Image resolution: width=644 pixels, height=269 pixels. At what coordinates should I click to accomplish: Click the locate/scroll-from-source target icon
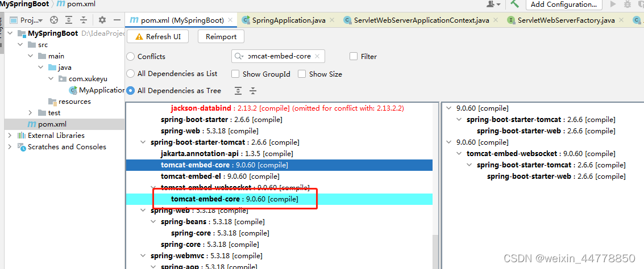(54, 20)
